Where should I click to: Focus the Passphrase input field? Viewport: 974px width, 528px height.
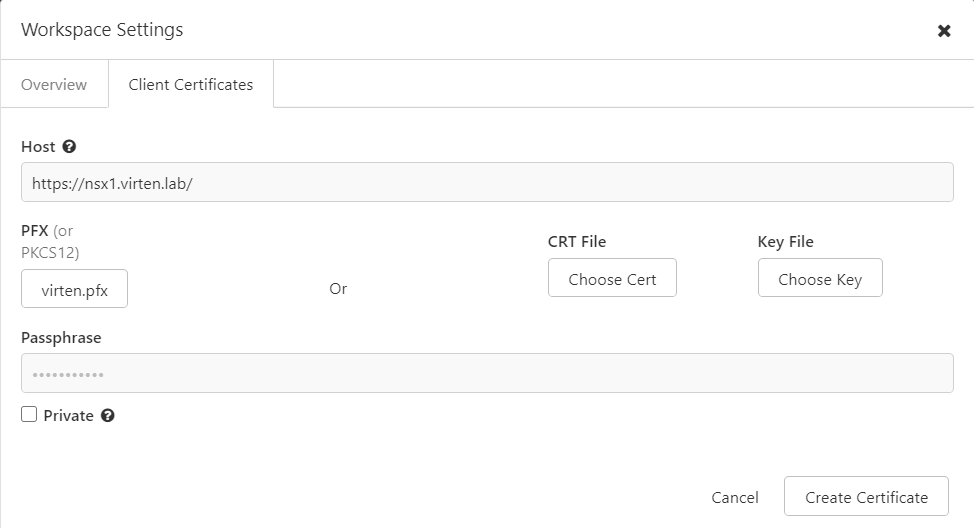487,373
